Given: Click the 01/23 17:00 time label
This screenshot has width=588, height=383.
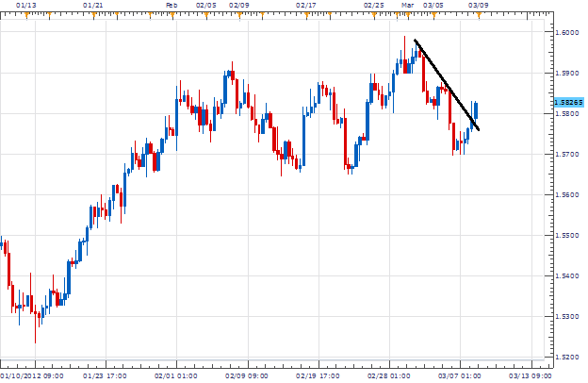Looking at the screenshot, I should click(x=105, y=375).
